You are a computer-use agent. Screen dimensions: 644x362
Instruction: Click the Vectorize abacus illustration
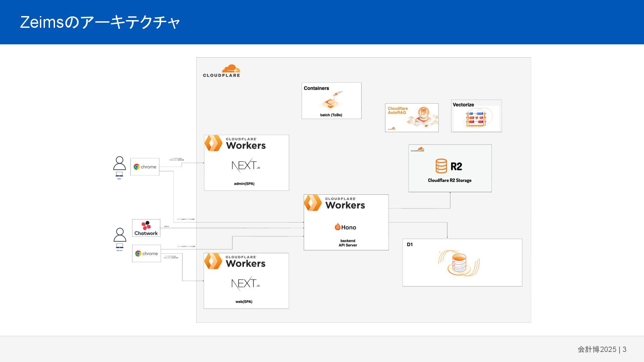click(x=476, y=119)
